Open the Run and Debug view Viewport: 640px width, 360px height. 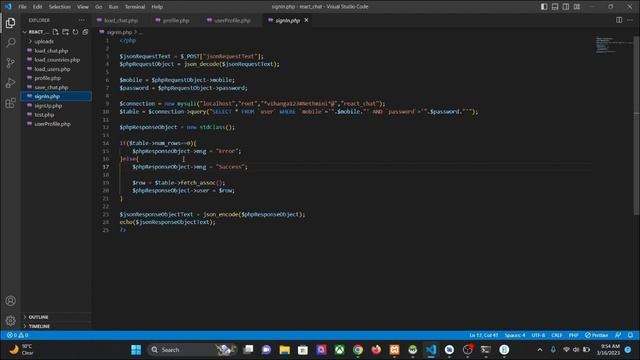11,82
